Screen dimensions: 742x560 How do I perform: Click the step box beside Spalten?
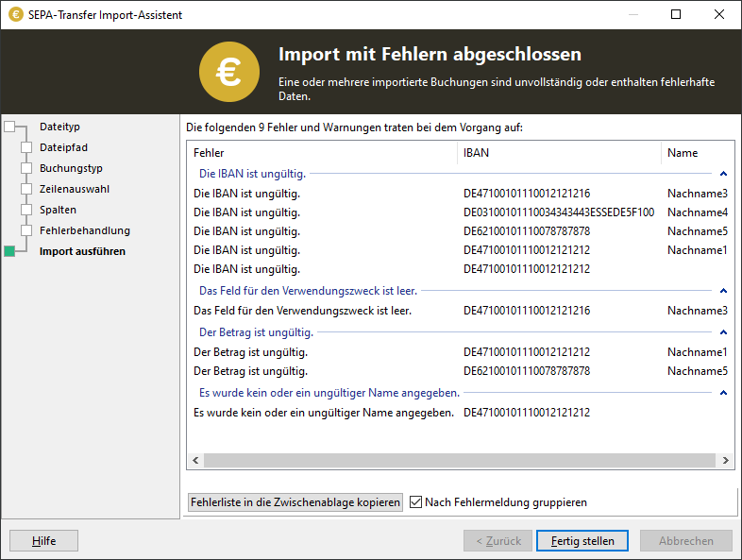tap(26, 210)
